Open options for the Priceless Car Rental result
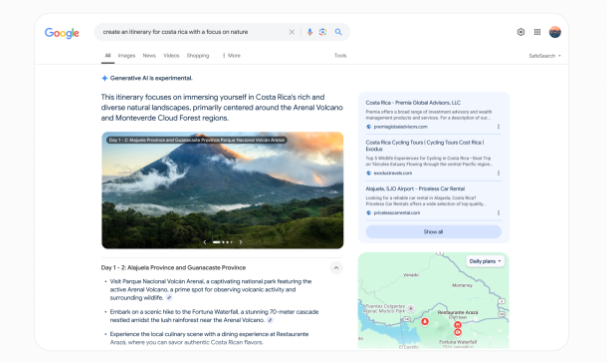Screen dimensions: 607x363 [498, 212]
